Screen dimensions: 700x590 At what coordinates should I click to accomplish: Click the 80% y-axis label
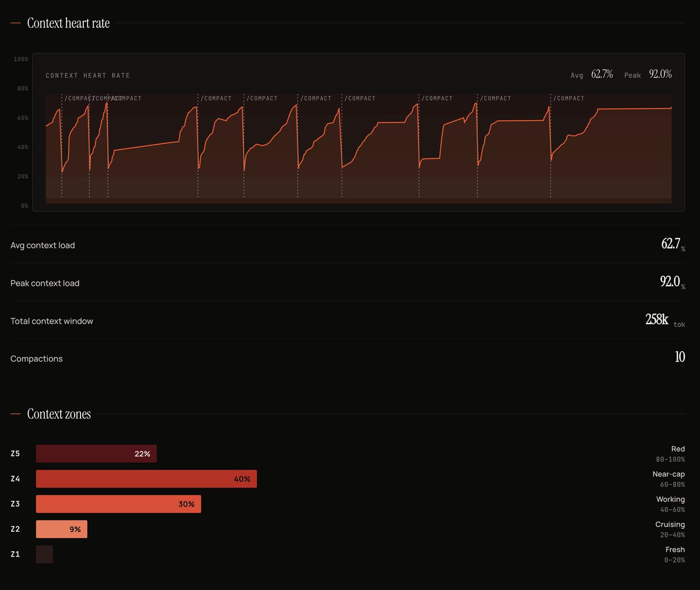point(23,89)
